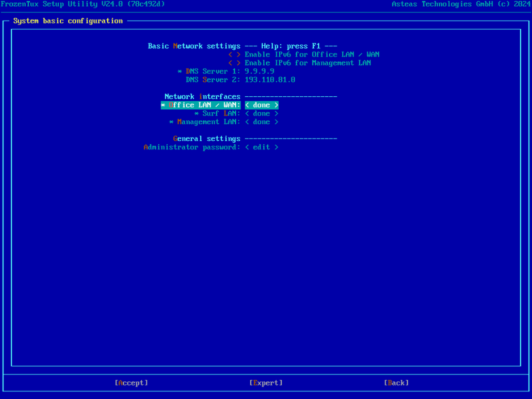Select the DNS Server 2 address field

click(270, 80)
